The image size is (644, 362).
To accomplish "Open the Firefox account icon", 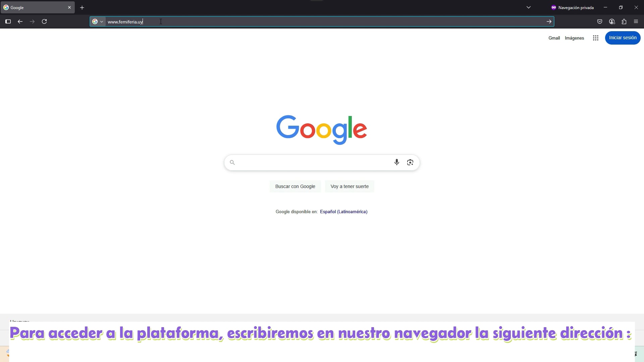I will [x=612, y=21].
